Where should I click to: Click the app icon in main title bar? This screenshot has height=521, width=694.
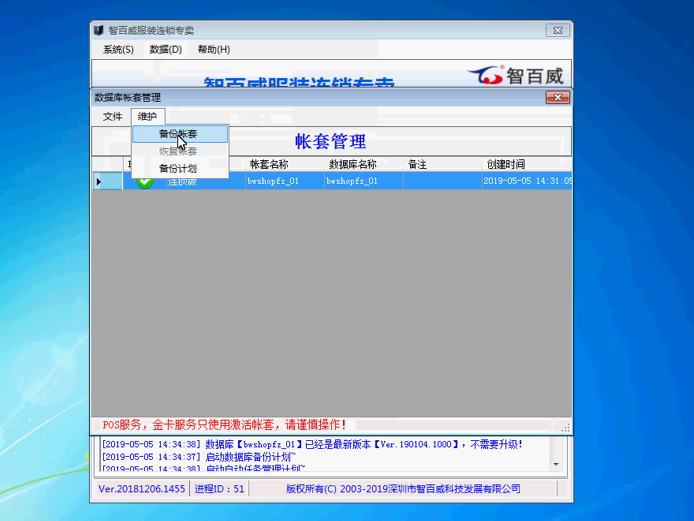98,30
